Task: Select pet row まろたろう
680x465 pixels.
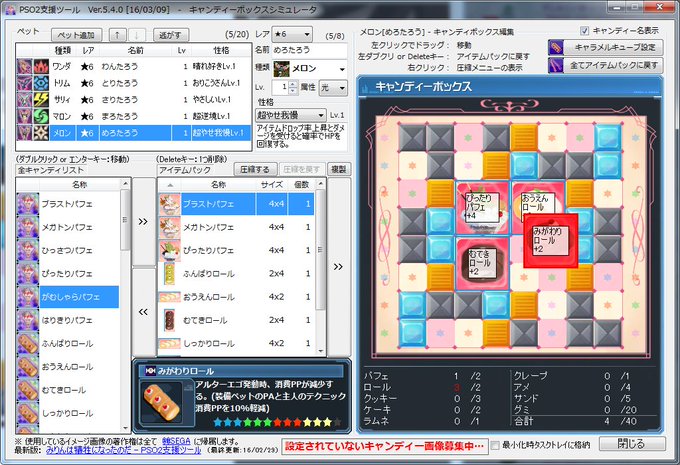Action: 134,116
